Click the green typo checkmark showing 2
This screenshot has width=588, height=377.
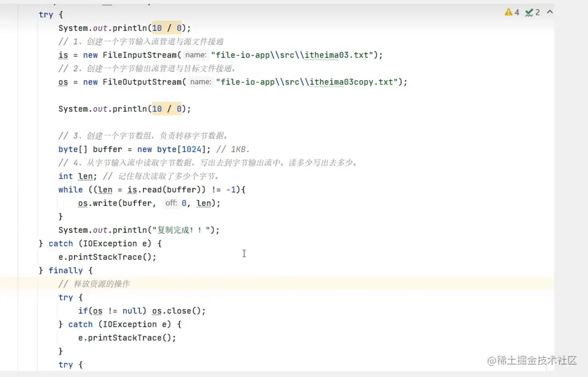click(x=533, y=12)
